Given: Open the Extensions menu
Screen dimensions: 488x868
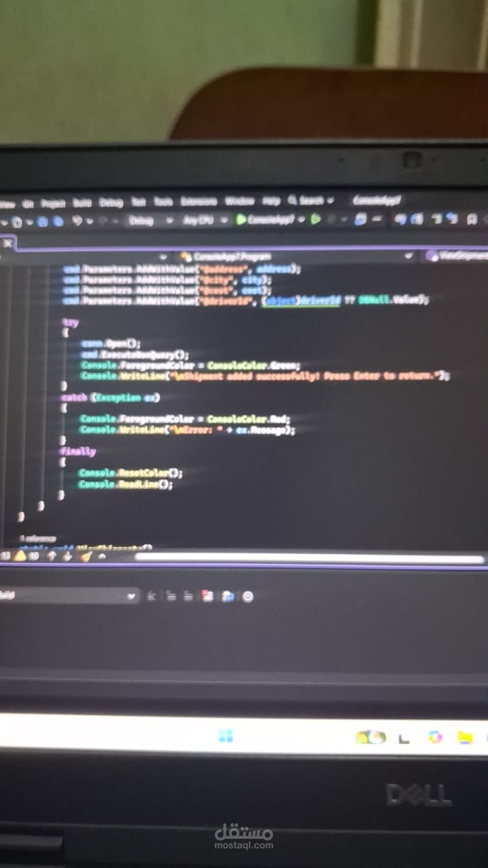Looking at the screenshot, I should point(199,201).
